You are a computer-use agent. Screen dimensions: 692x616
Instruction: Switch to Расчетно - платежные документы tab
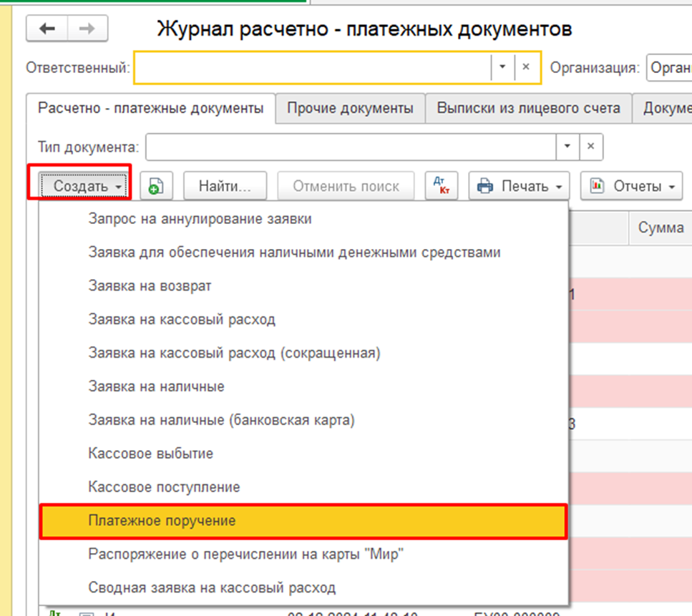[150, 108]
